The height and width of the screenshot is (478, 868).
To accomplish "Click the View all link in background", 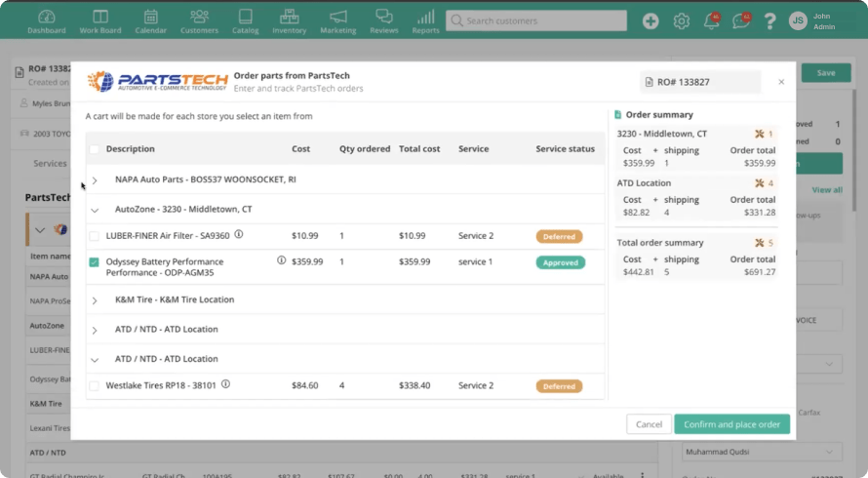I will pos(827,189).
